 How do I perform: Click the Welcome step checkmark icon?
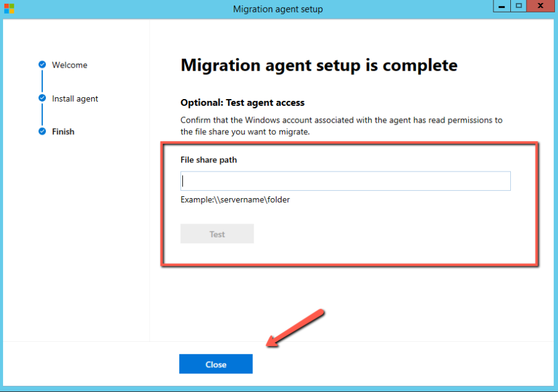coord(42,64)
